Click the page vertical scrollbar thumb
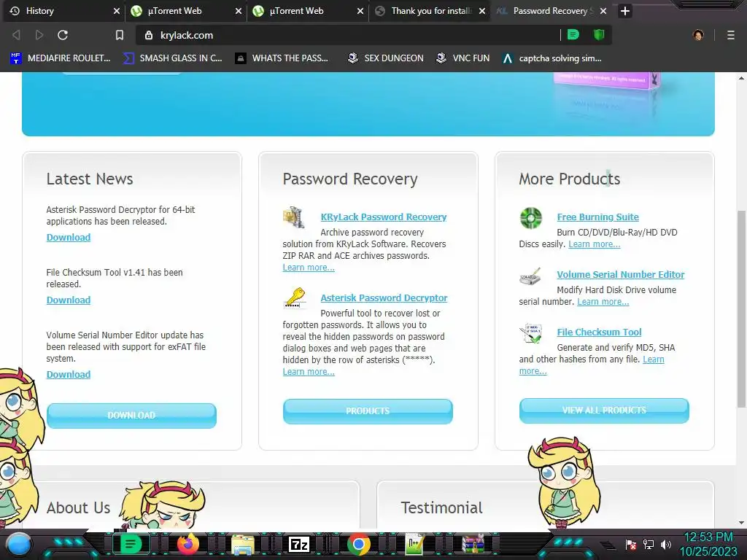The image size is (747, 560). [x=742, y=308]
